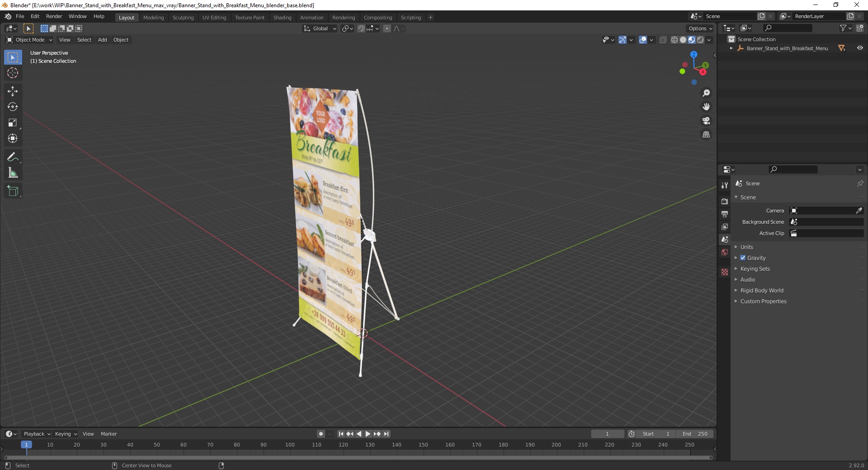Click the outliner search field
Viewport: 868px width, 470px height.
[787, 28]
